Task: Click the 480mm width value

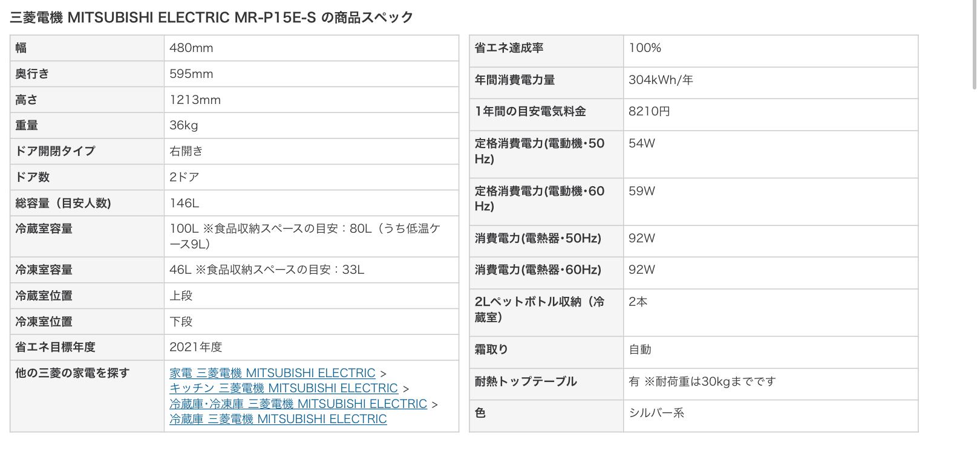Action: (191, 48)
